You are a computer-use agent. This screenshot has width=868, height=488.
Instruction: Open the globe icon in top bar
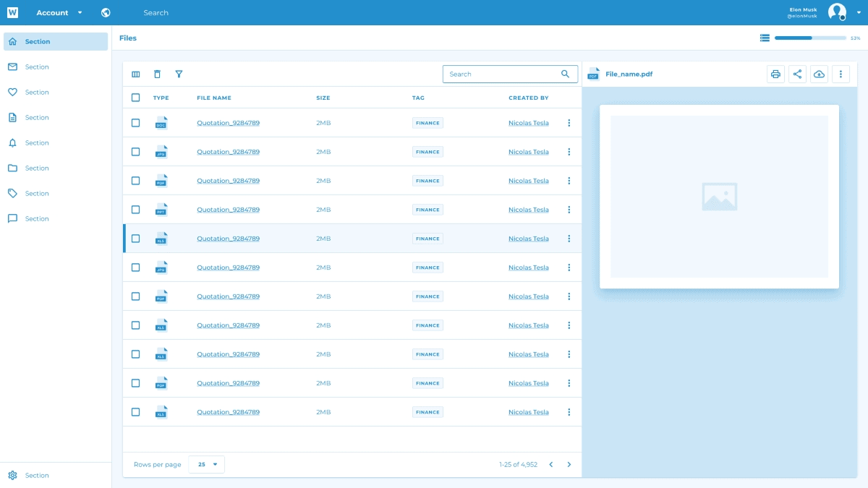pyautogui.click(x=106, y=12)
